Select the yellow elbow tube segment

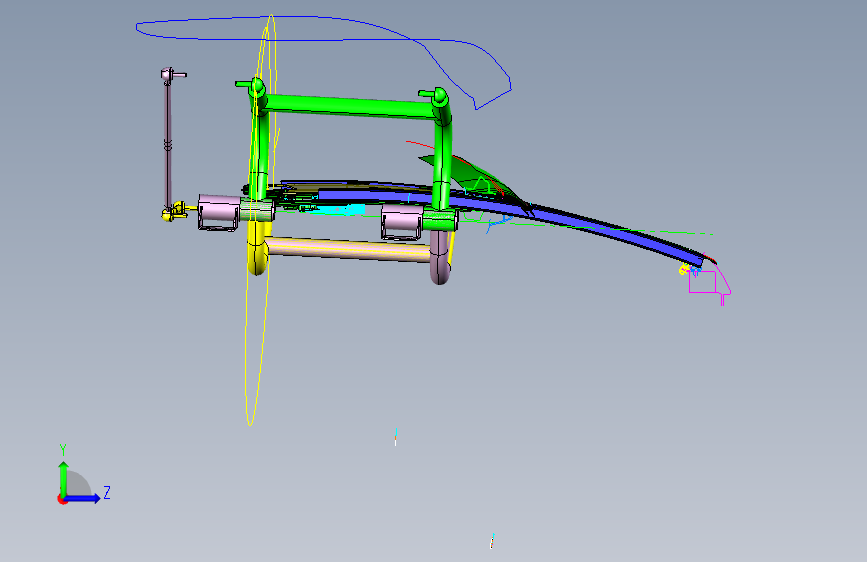coord(258,248)
